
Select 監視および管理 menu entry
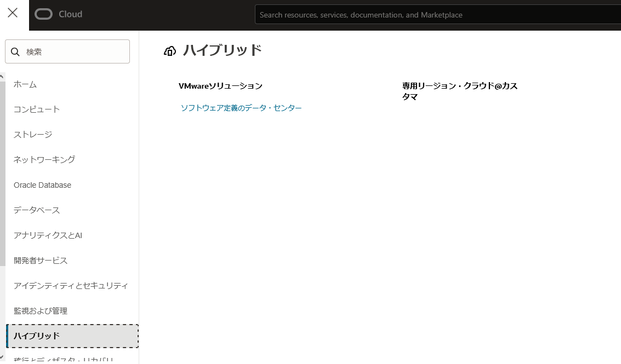(x=41, y=311)
